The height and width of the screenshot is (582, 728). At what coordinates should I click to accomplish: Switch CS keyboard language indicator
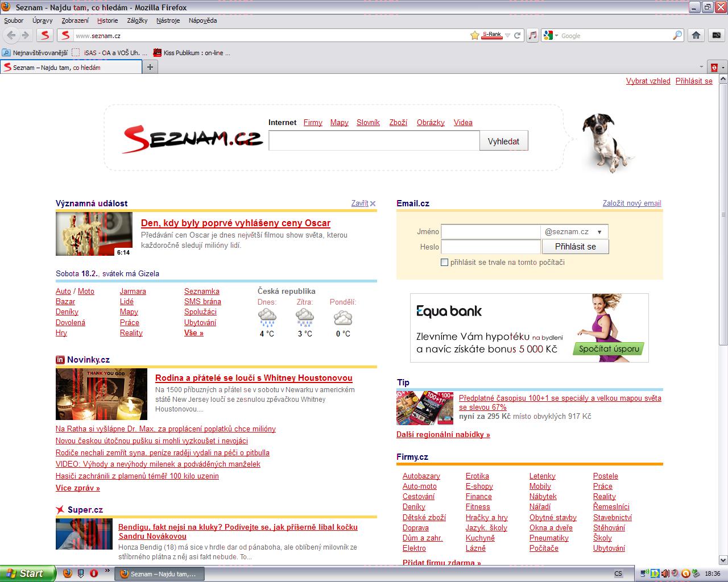tap(618, 573)
